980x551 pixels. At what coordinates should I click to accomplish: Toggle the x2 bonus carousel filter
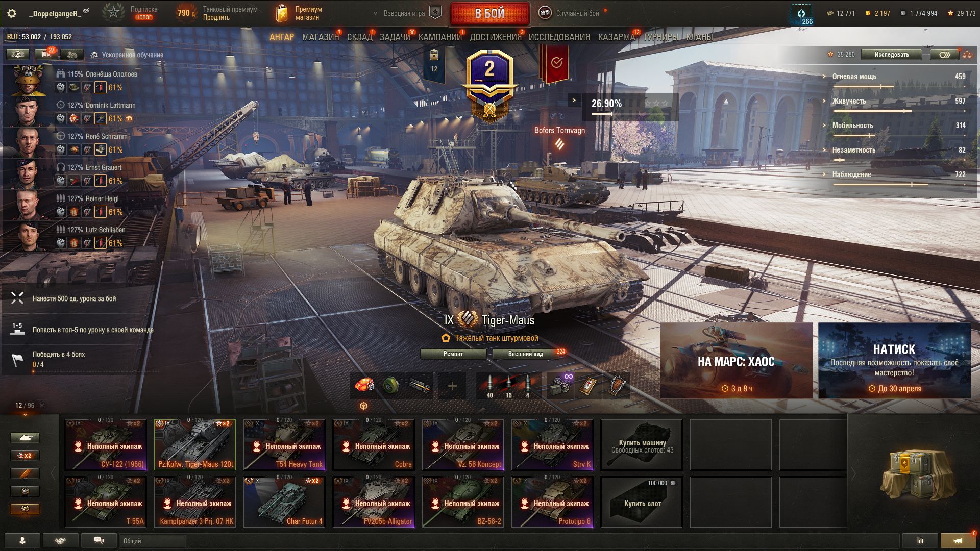point(25,456)
